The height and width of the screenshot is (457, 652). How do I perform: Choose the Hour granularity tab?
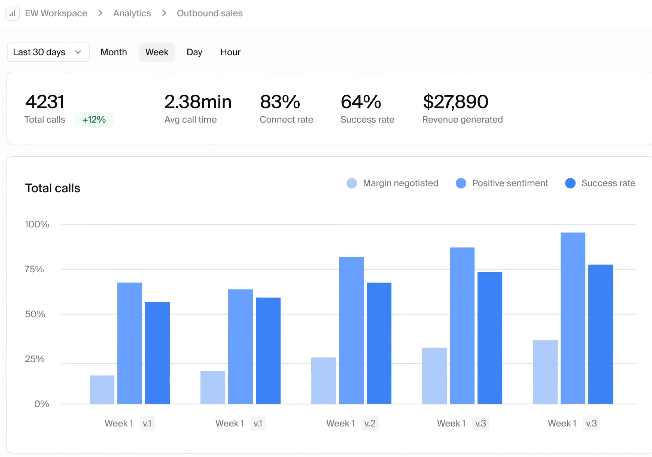230,52
